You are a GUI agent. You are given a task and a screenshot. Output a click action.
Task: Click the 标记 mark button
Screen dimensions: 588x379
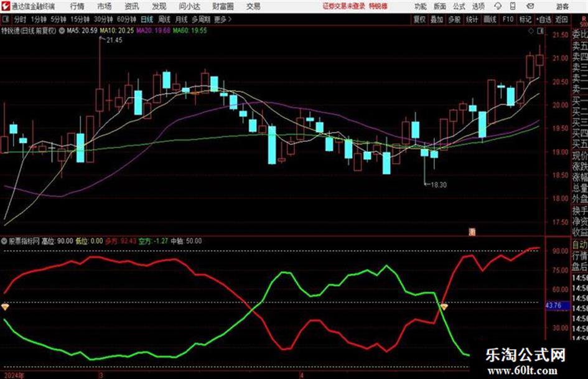pyautogui.click(x=525, y=19)
